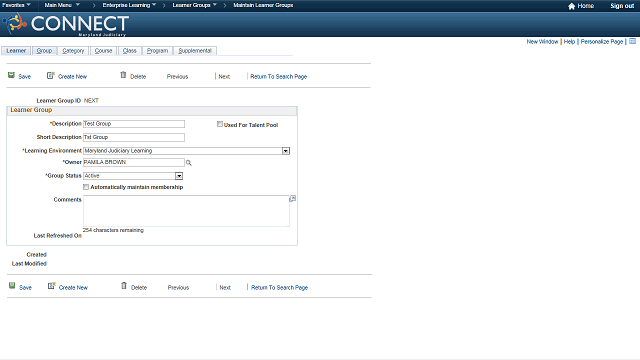This screenshot has width=640, height=360.
Task: Expand the Favorites menu
Action: 16,5
